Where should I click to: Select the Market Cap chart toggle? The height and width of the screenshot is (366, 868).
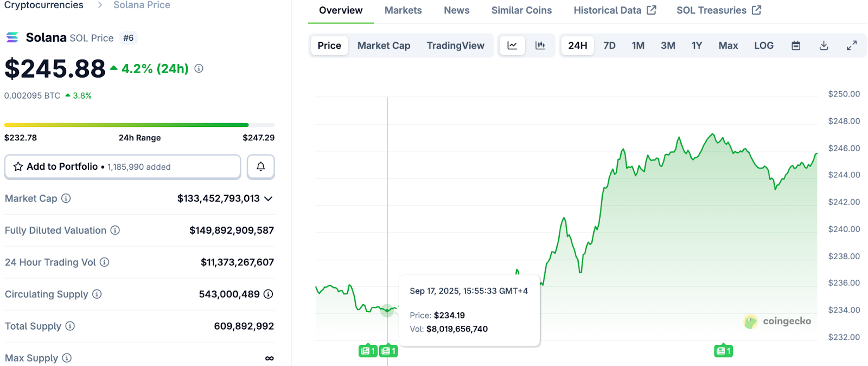point(384,46)
